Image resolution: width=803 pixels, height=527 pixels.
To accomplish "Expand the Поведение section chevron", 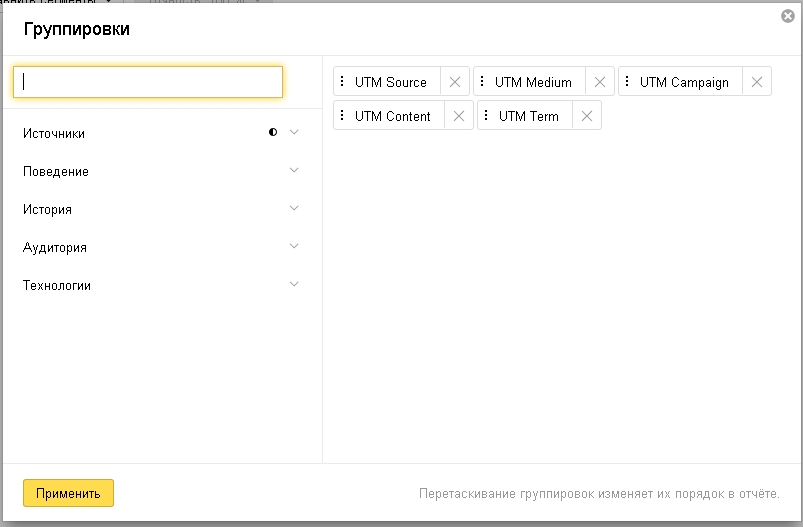I will click(x=294, y=171).
